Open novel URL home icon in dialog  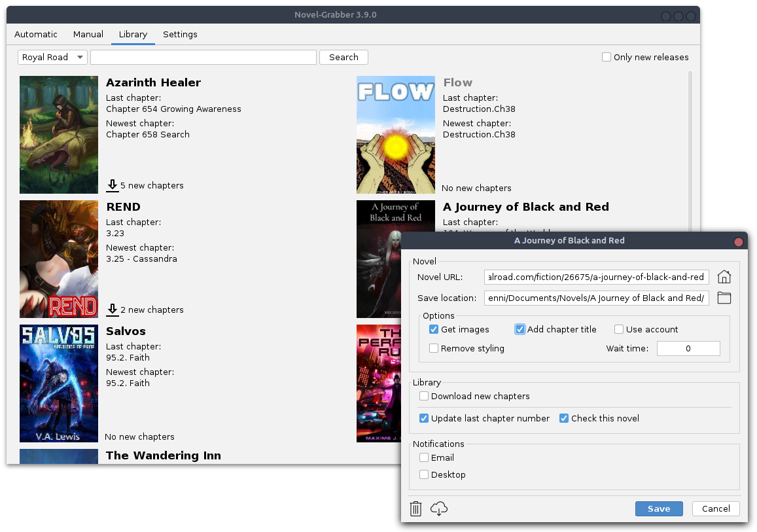click(724, 277)
